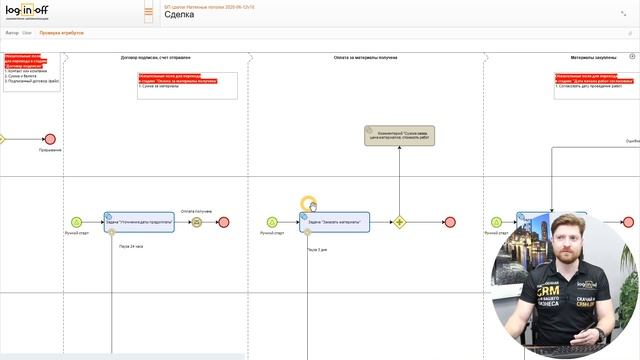Select the envelope message event Оплата получена
Image resolution: width=640 pixels, height=360 pixels.
click(197, 222)
